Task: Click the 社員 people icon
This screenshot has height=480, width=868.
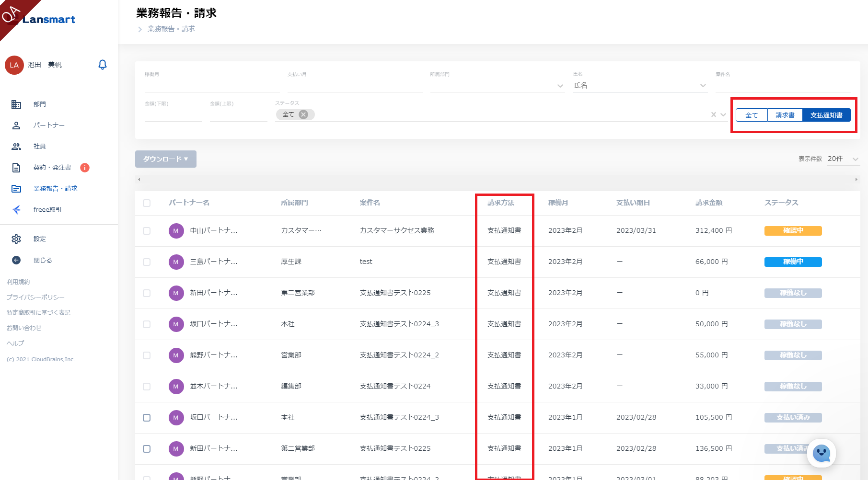Action: pos(16,147)
